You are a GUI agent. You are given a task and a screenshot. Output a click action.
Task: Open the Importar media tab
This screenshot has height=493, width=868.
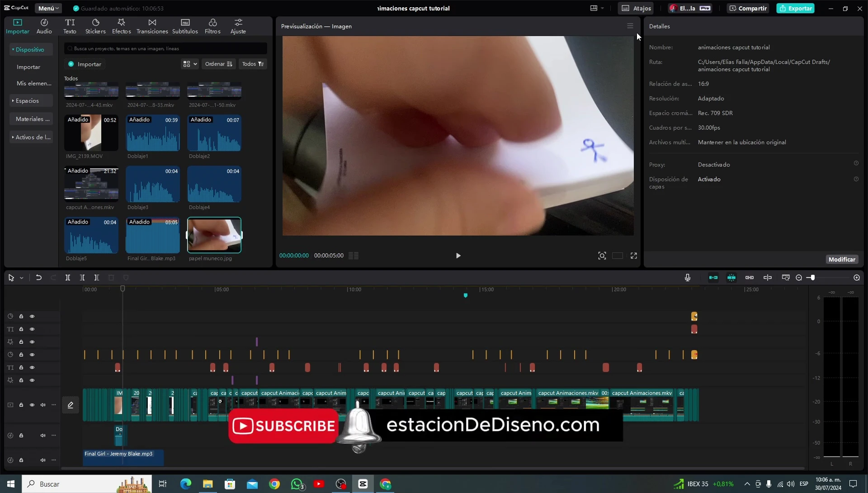tap(18, 26)
